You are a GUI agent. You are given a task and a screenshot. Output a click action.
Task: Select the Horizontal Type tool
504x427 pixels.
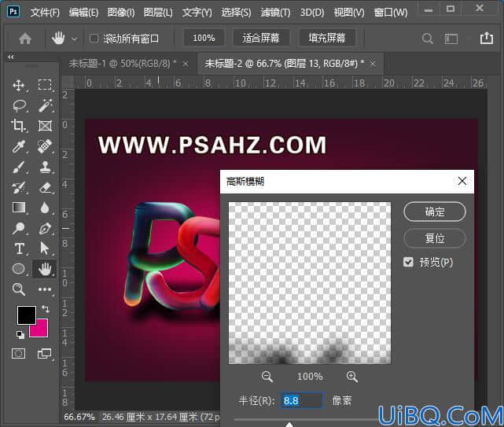(19, 248)
